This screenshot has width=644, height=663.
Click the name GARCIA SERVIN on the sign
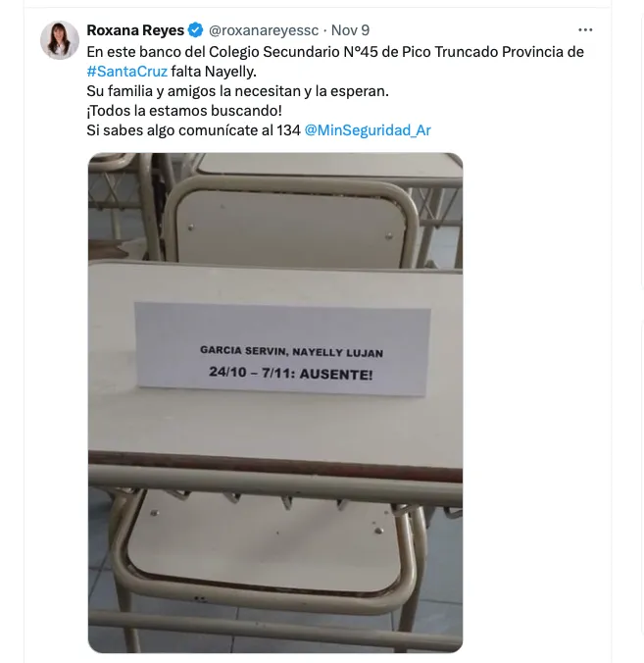244,350
